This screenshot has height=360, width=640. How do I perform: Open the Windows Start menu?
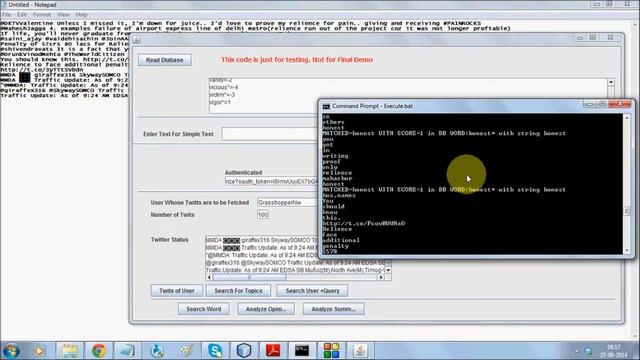coord(11,351)
